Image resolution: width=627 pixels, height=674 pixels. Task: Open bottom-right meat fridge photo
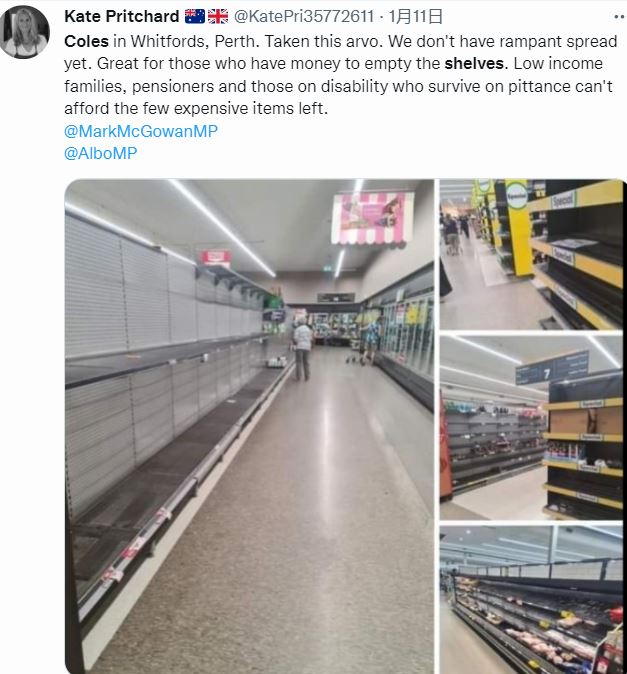pos(531,599)
